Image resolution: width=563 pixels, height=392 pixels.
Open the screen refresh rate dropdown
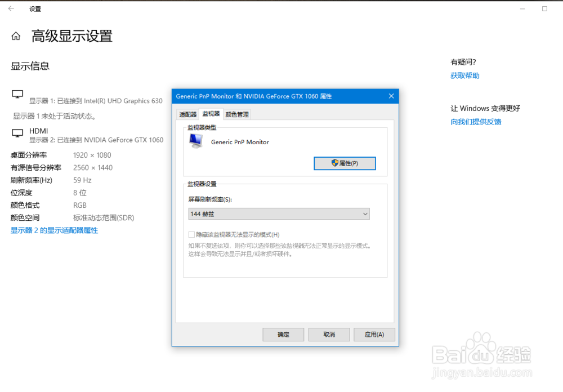(x=279, y=214)
